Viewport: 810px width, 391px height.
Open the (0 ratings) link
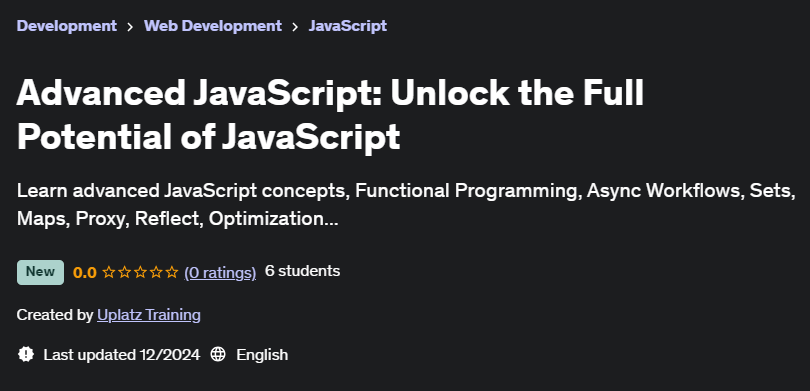[220, 272]
